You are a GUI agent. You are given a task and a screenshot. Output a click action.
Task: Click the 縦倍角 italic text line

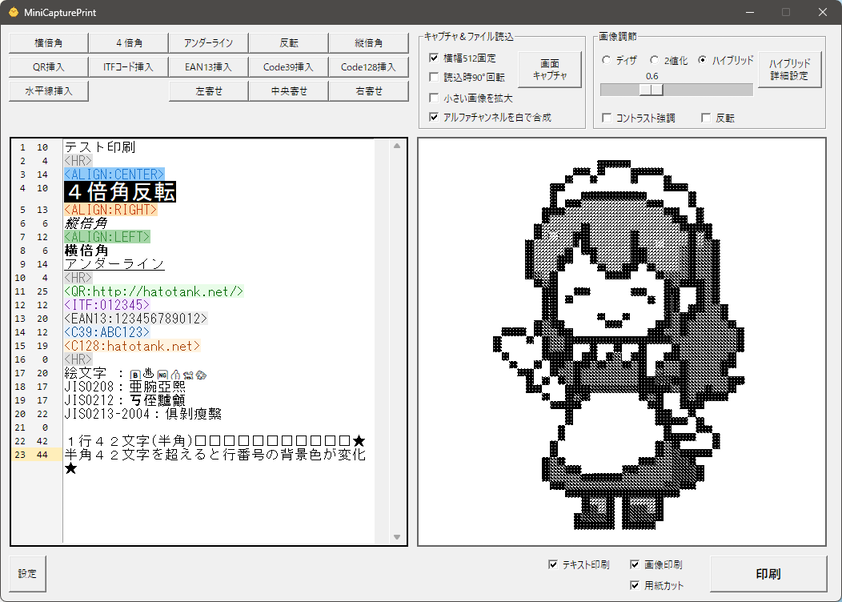point(86,223)
